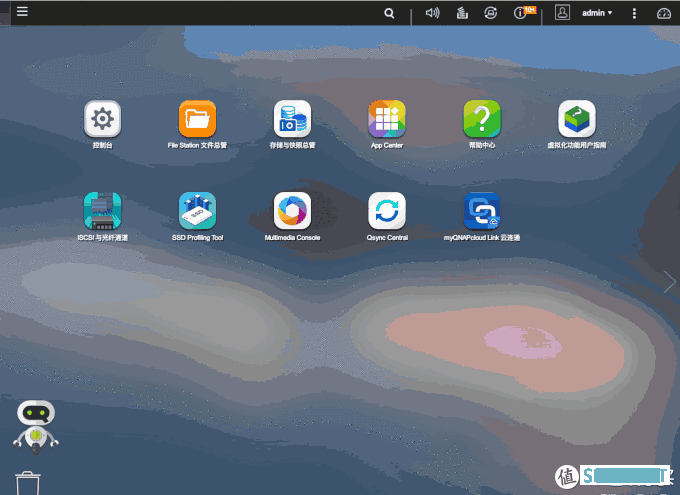
Task: Click the "控制台" label text
Action: click(102, 145)
